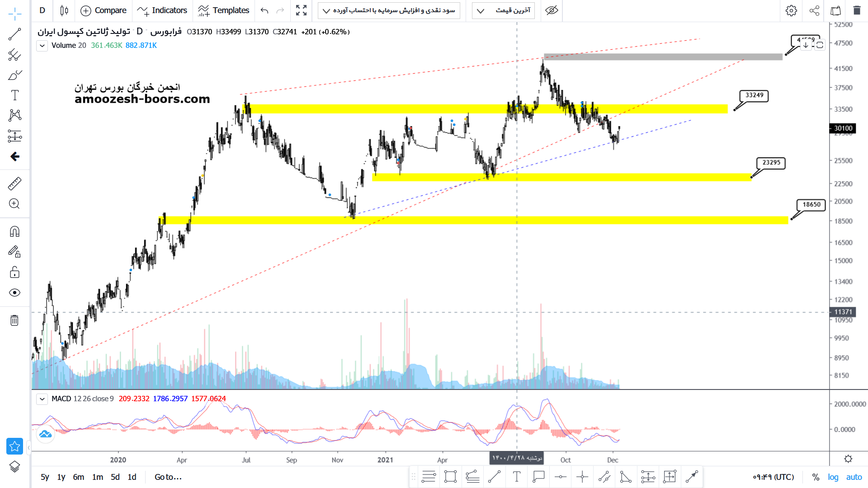
Task: Select the 6m time range
Action: 79,477
